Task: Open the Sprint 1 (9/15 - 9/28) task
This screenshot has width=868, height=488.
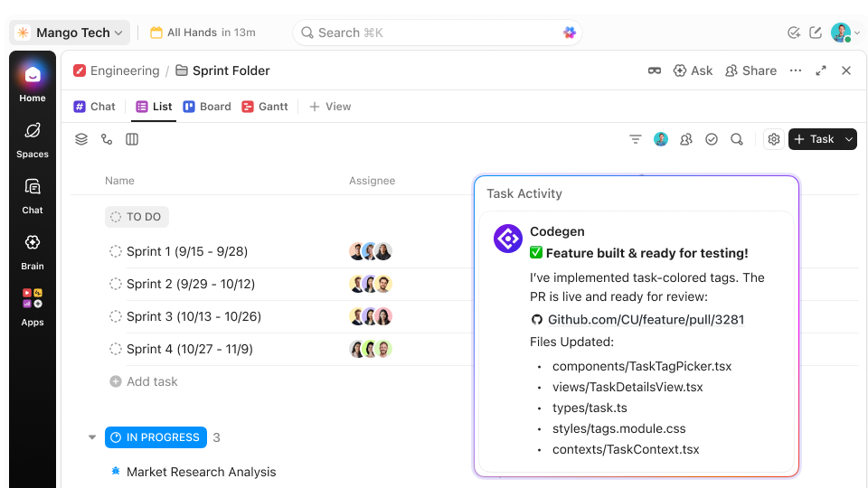Action: click(187, 252)
